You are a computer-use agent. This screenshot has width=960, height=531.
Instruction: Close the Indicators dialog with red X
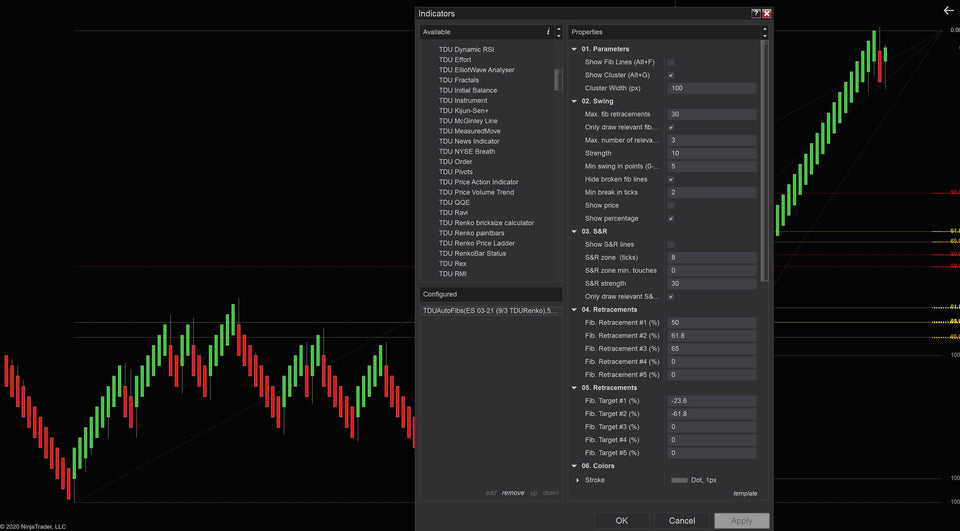(x=767, y=14)
